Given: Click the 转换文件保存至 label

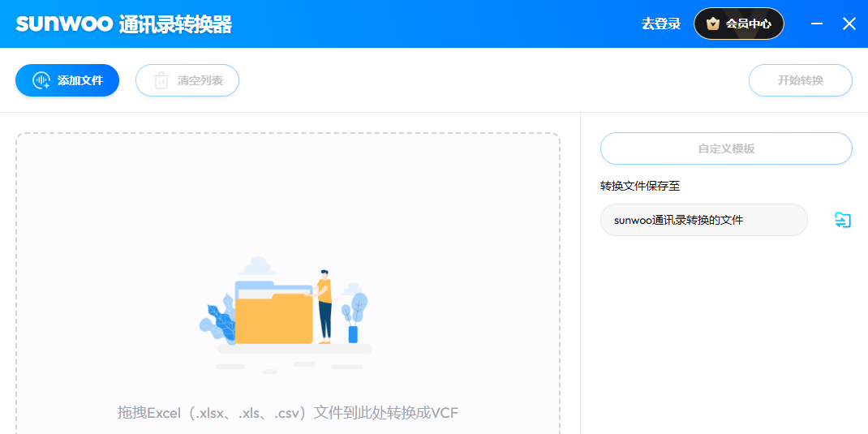Looking at the screenshot, I should (640, 186).
